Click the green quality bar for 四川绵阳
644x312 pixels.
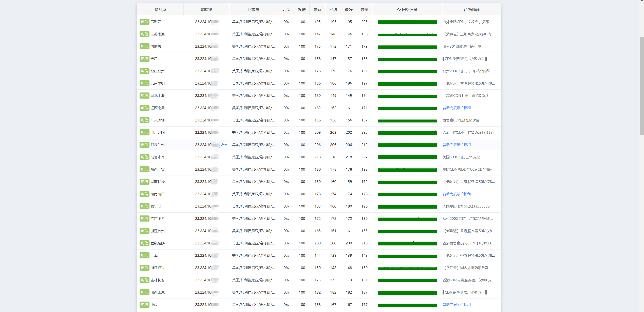[407, 133]
